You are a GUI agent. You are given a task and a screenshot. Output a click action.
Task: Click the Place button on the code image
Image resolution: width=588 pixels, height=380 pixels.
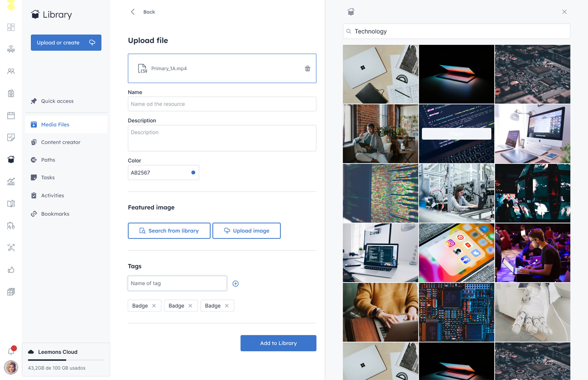[457, 134]
